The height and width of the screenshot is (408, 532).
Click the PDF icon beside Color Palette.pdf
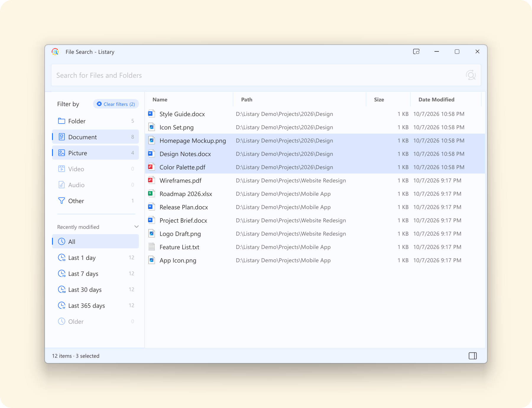(x=151, y=167)
